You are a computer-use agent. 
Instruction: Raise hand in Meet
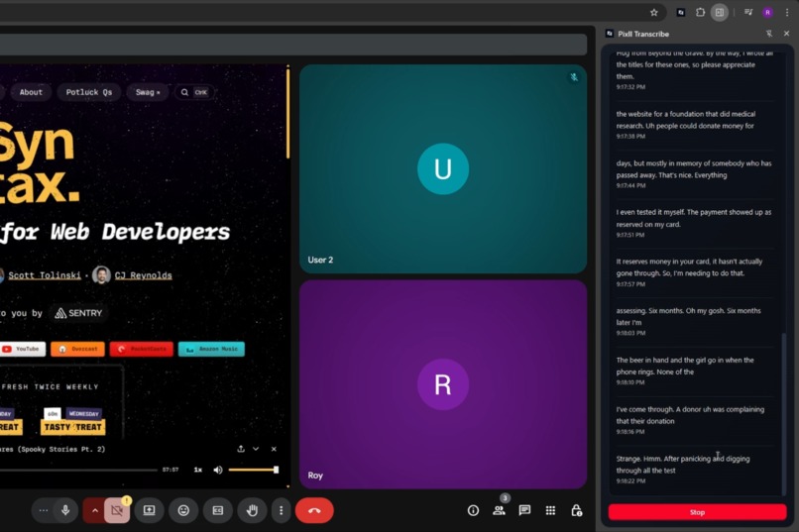(252, 510)
